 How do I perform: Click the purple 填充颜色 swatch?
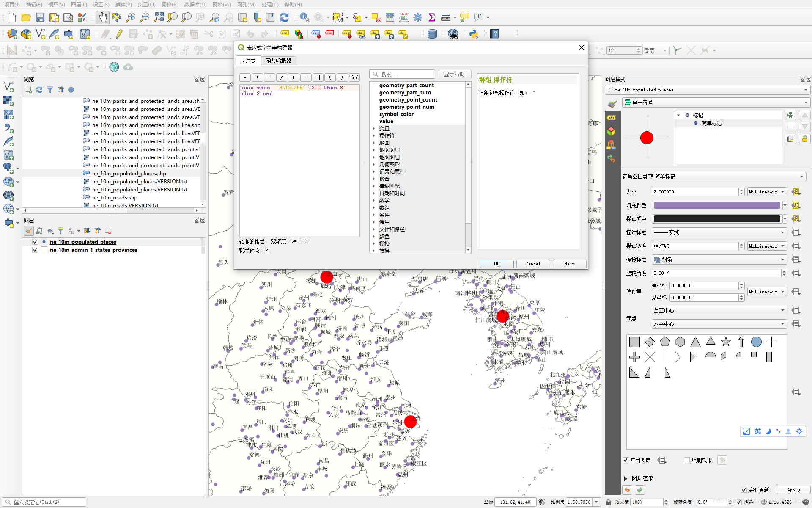click(x=716, y=205)
